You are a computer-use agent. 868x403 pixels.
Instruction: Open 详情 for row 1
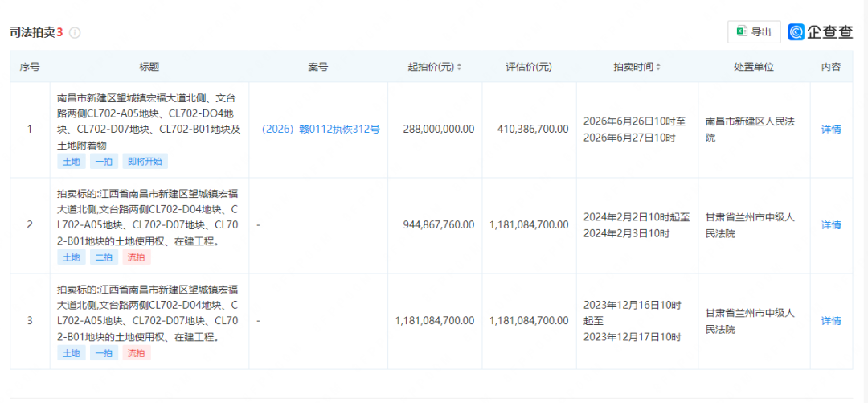pyautogui.click(x=831, y=130)
